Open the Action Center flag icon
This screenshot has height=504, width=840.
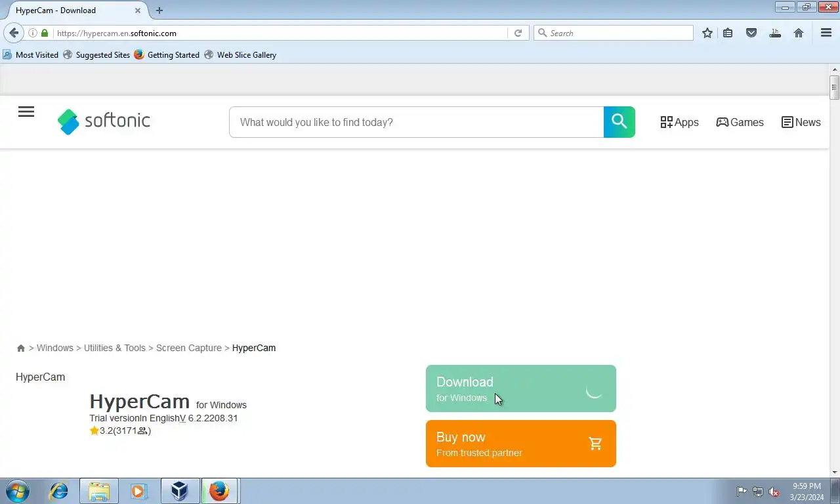pyautogui.click(x=742, y=492)
